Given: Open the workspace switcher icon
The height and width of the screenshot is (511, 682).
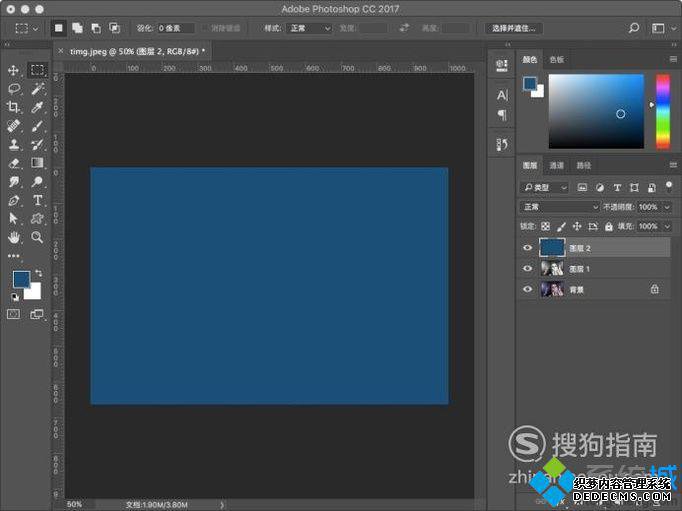Looking at the screenshot, I should point(658,28).
